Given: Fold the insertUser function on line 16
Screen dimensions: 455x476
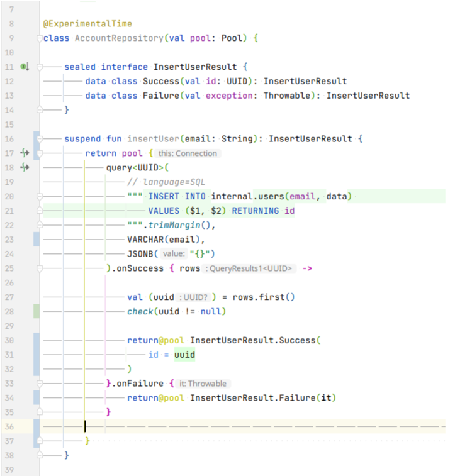Looking at the screenshot, I should [x=40, y=138].
